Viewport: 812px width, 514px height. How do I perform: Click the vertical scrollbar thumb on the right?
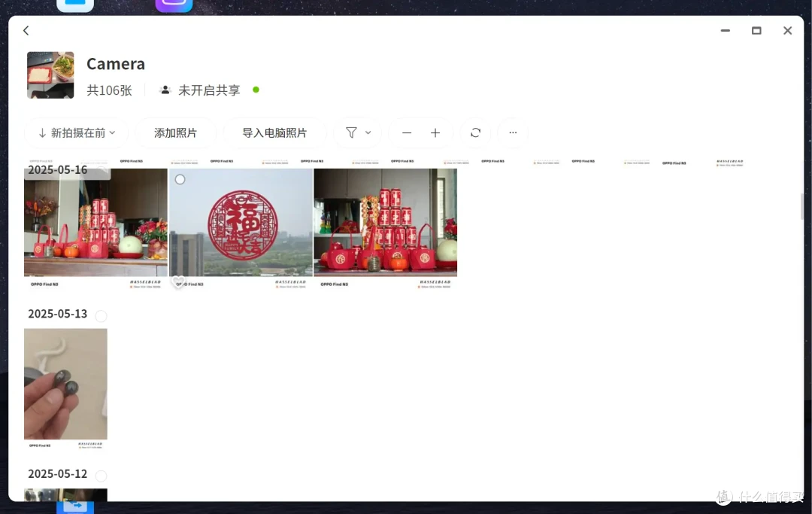pyautogui.click(x=801, y=206)
